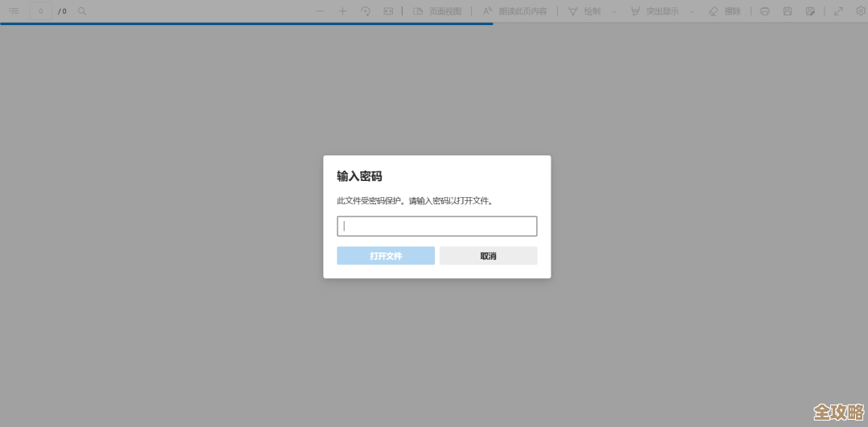Click the save-as icon with pencil
Image resolution: width=868 pixels, height=427 pixels.
click(810, 11)
